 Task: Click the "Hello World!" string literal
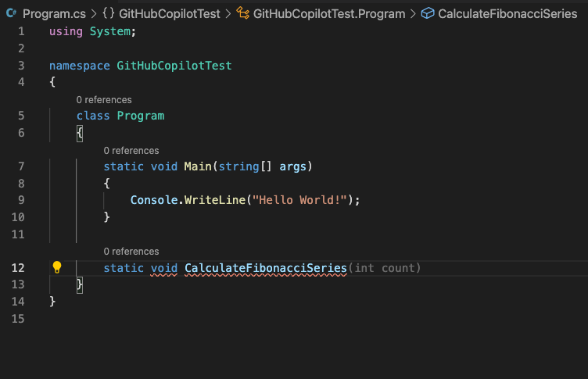299,200
